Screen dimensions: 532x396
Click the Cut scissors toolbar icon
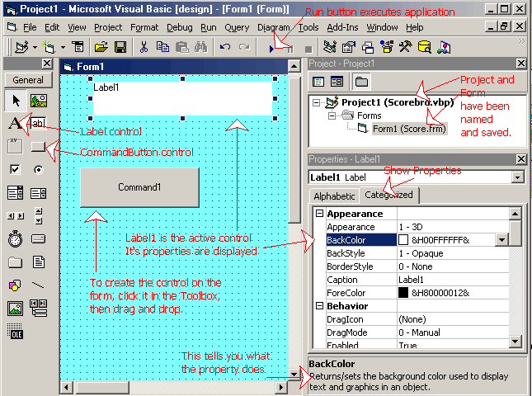click(144, 47)
